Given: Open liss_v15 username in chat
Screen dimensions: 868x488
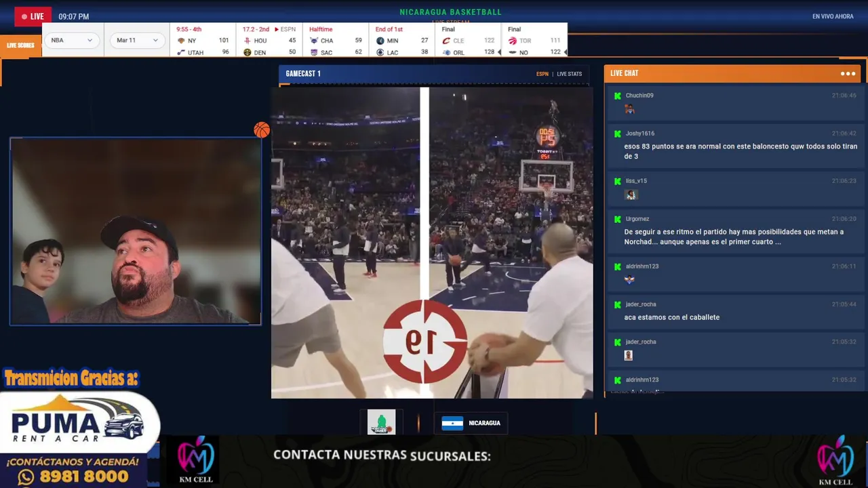Looking at the screenshot, I should (636, 181).
